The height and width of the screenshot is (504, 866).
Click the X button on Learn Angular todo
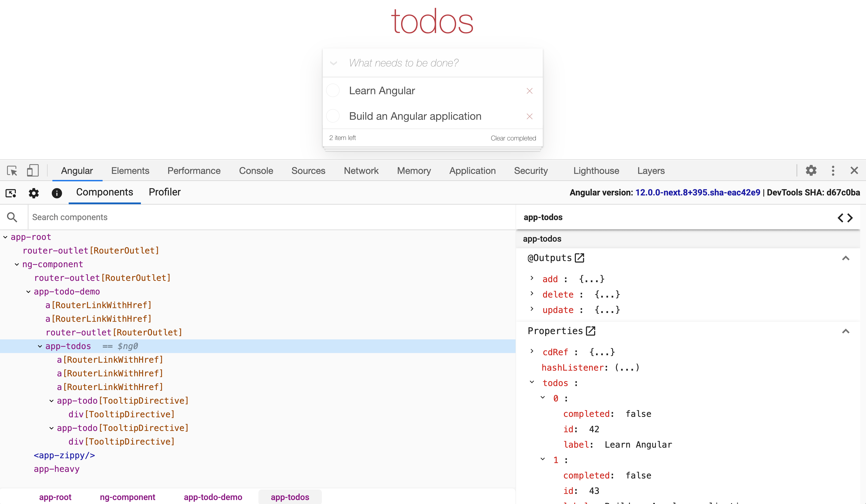point(529,91)
